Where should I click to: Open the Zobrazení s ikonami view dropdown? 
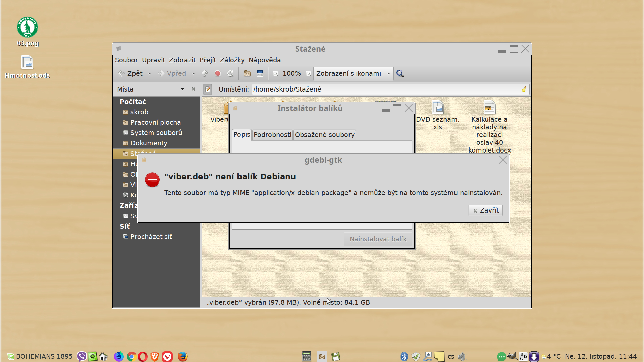click(353, 73)
